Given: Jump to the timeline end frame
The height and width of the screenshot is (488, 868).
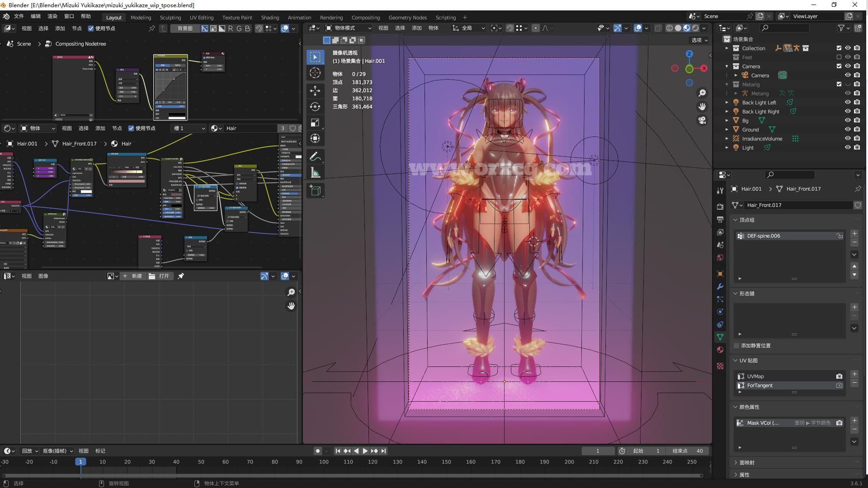Looking at the screenshot, I should [x=384, y=451].
